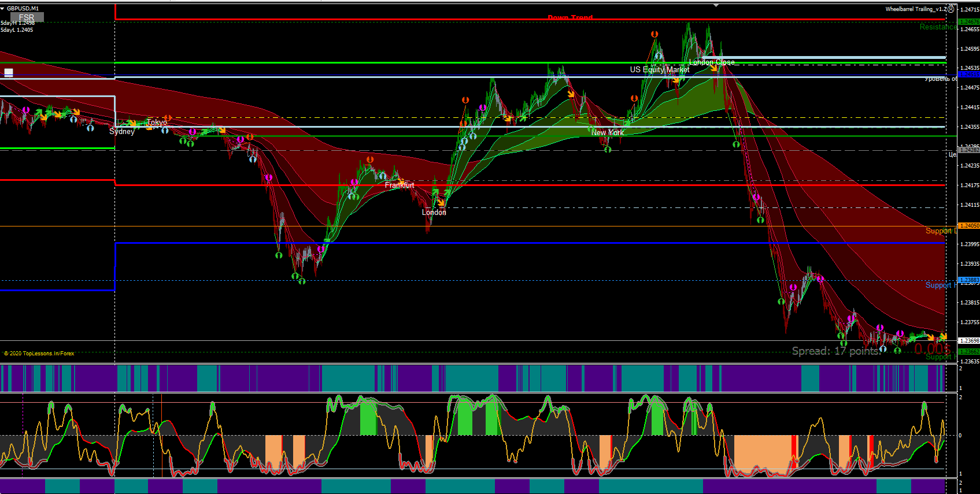Click the Wheelbarrel Trailing_v1.2 expert label
This screenshot has height=494, width=980.
[x=916, y=9]
